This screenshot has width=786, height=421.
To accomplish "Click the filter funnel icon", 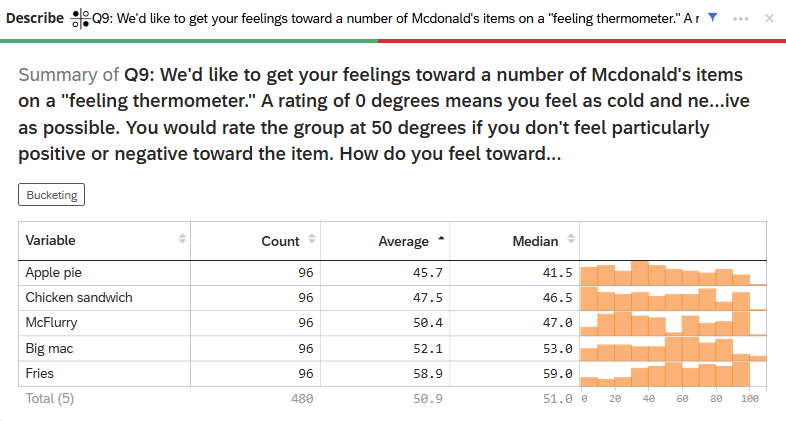I will [712, 19].
